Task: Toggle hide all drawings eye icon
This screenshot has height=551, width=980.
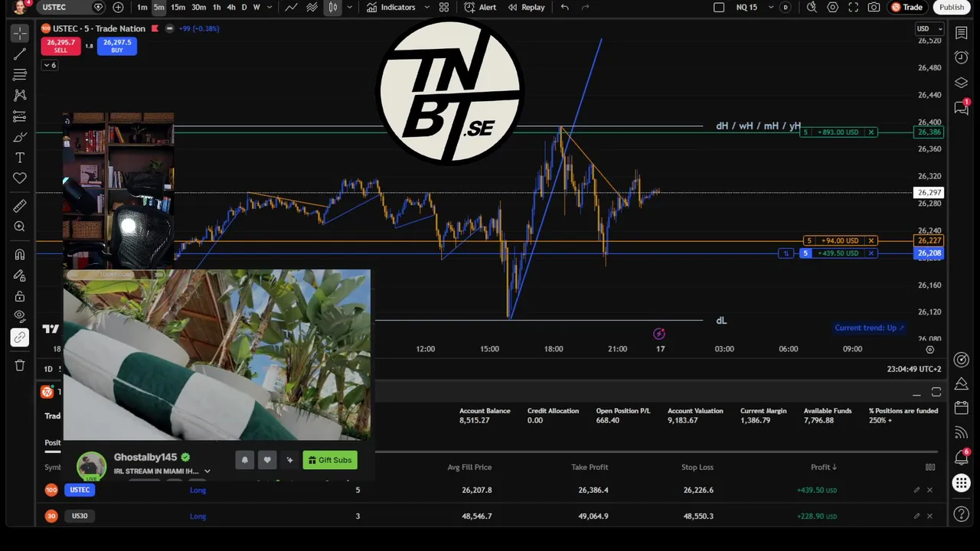Action: tap(20, 316)
